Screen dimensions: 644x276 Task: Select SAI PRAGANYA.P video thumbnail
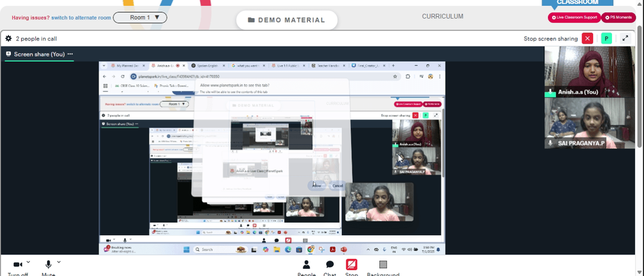pos(590,123)
